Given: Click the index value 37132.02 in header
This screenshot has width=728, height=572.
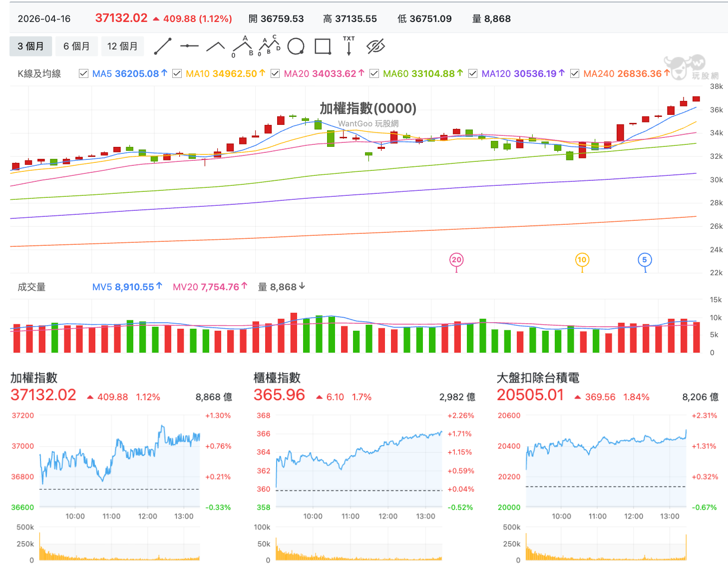Looking at the screenshot, I should [121, 18].
